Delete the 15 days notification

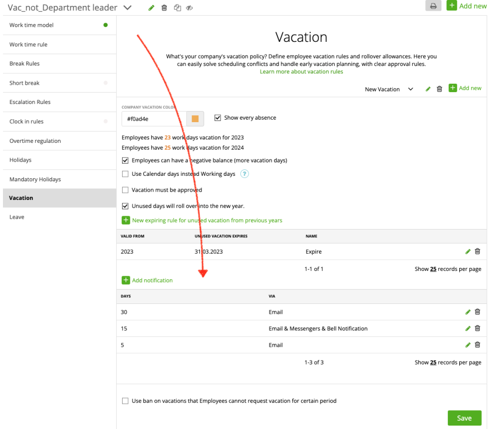pyautogui.click(x=477, y=329)
